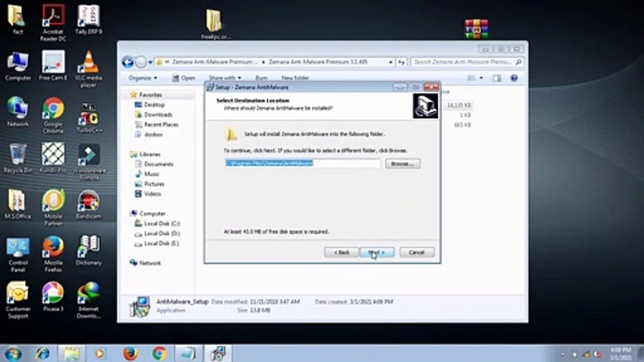Viewport: 644px width, 362px height.
Task: Click Browse to choose another folder
Action: coord(403,163)
